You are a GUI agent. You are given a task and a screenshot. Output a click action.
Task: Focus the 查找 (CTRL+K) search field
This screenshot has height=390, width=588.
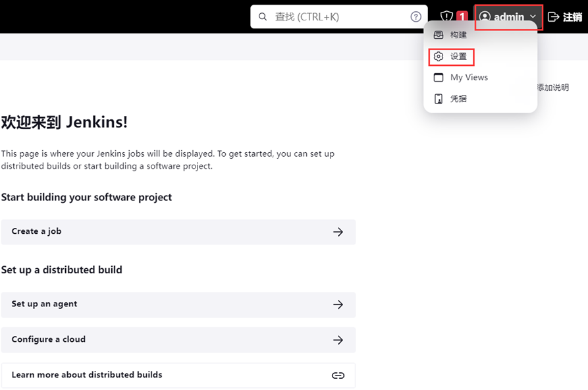point(339,16)
